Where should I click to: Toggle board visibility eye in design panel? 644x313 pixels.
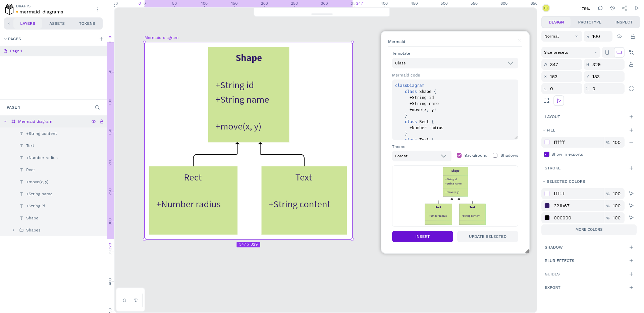(619, 36)
